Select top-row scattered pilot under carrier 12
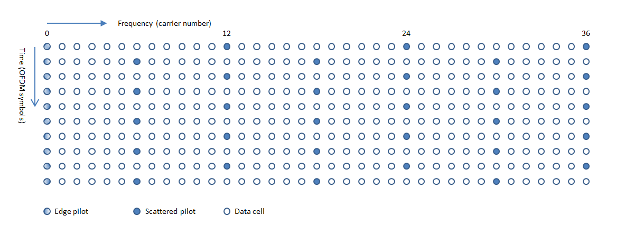The width and height of the screenshot is (644, 225). [227, 47]
